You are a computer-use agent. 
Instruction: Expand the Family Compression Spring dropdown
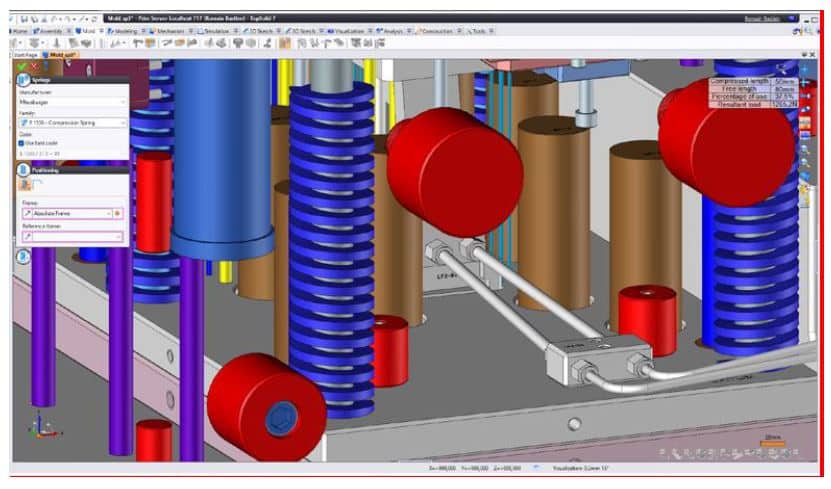click(72, 123)
